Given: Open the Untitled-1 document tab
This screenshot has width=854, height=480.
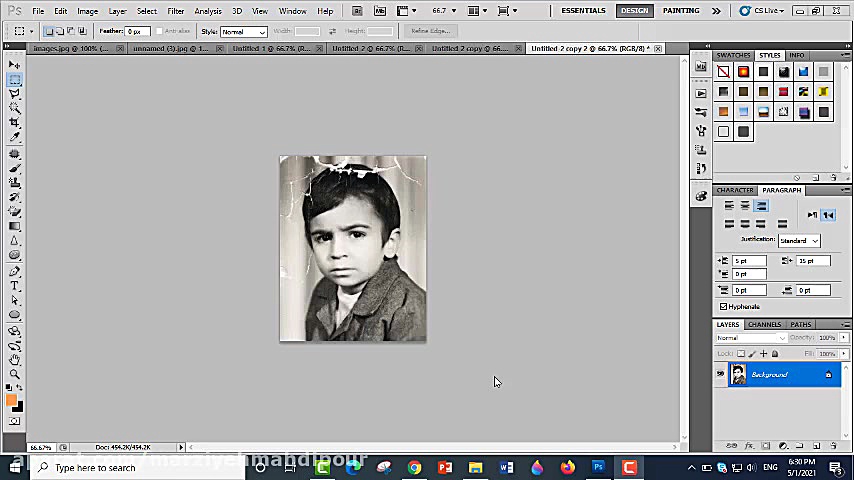Looking at the screenshot, I should pos(277,48).
